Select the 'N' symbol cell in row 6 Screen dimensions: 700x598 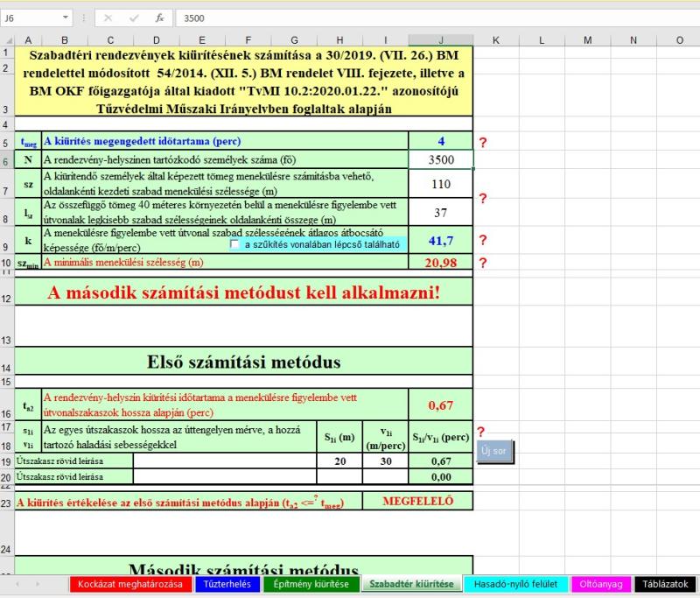click(28, 159)
